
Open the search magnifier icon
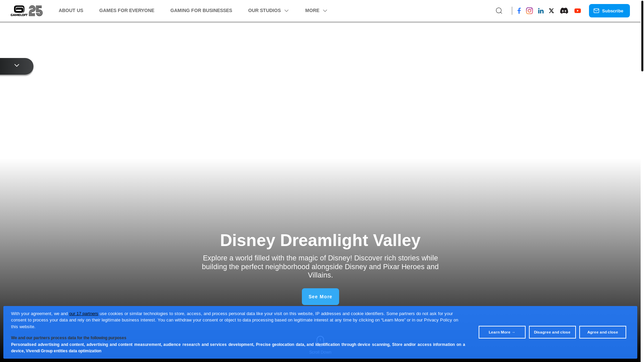pyautogui.click(x=499, y=11)
